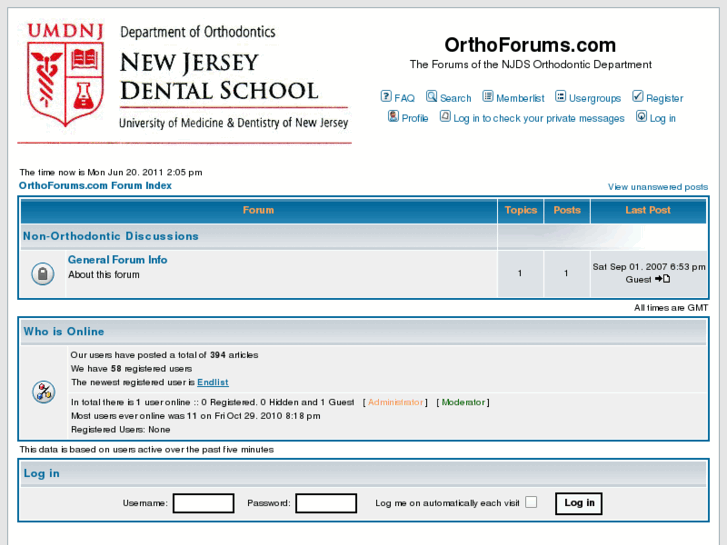Click the OrthoForums.com site title
This screenshot has height=545, width=727.
530,45
